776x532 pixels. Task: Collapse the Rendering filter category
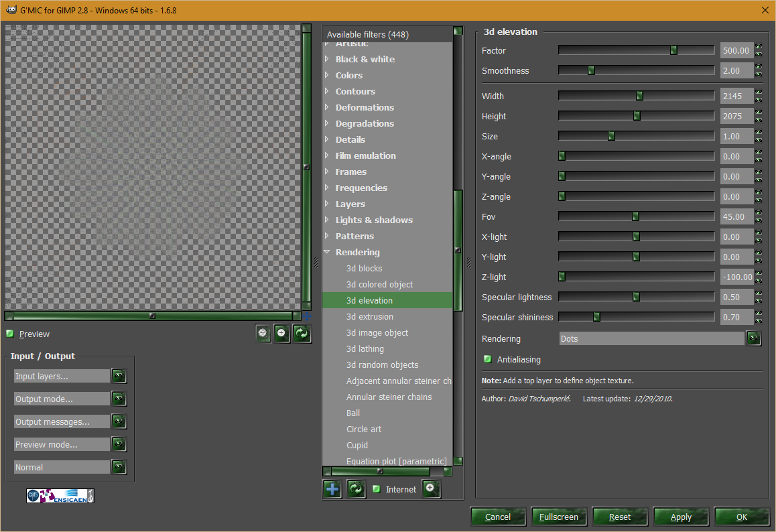pyautogui.click(x=326, y=252)
